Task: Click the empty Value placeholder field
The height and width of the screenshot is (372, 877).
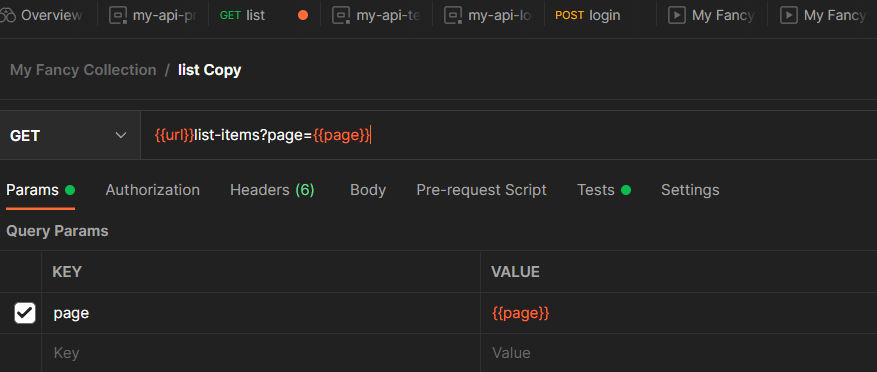Action: [x=678, y=353]
